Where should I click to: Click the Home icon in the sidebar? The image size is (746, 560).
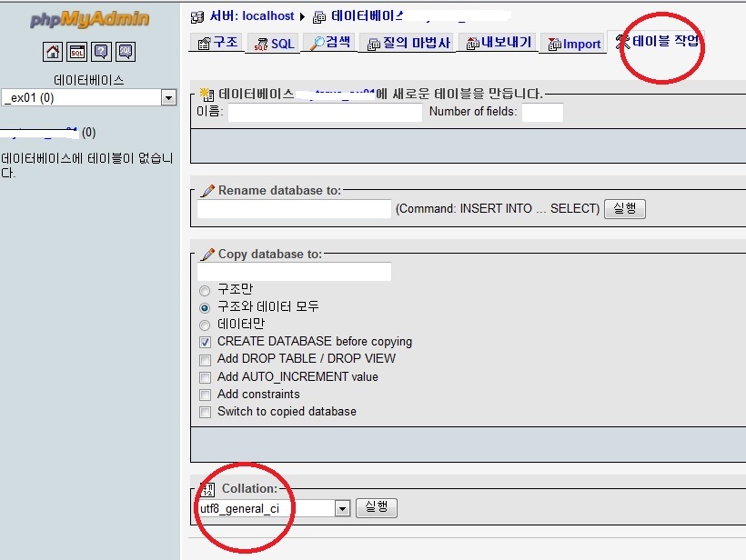[53, 52]
